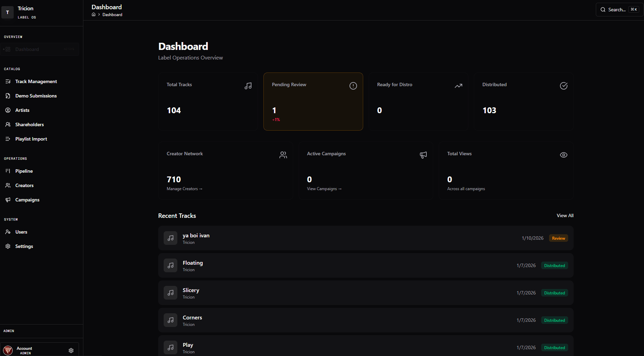The image size is (644, 356).
Task: Click the megaphone icon on Active Campaigns
Action: point(423,155)
